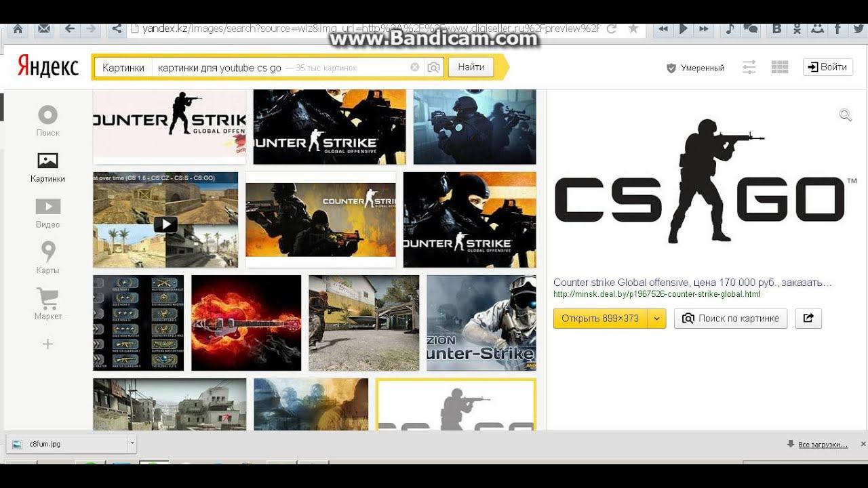Click the share icon next to Поиск по картинке
Image resolution: width=868 pixels, height=488 pixels.
pyautogui.click(x=808, y=318)
